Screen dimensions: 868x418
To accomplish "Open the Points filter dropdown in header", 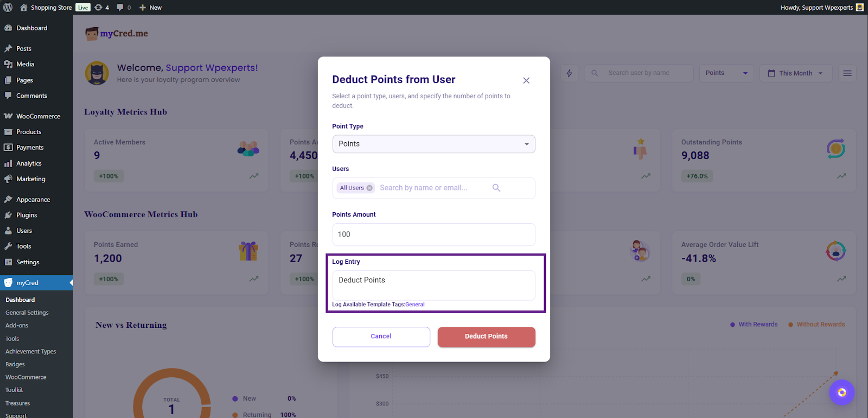I will (726, 73).
